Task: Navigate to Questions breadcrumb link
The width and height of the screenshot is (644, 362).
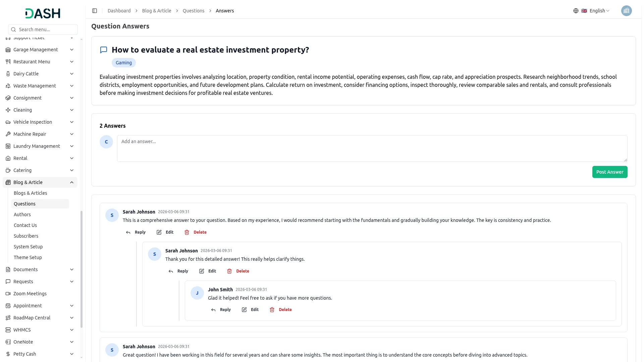Action: click(193, 11)
